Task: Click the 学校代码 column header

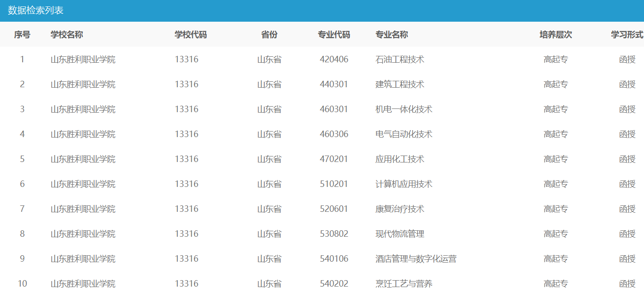Action: [191, 35]
